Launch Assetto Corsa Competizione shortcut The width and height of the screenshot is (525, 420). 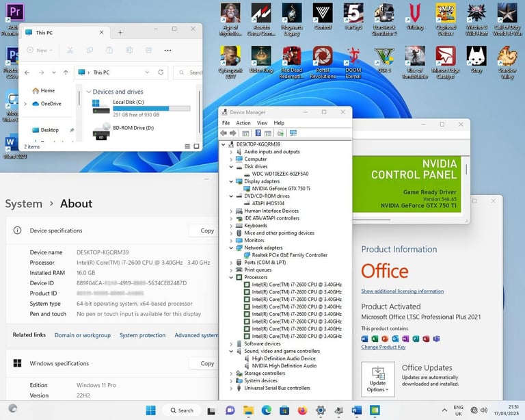pos(261,19)
